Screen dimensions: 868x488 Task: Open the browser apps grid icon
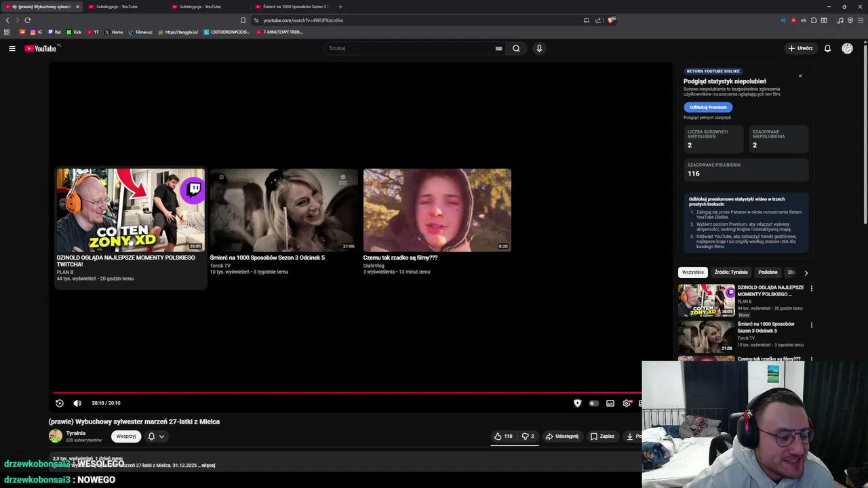click(7, 32)
